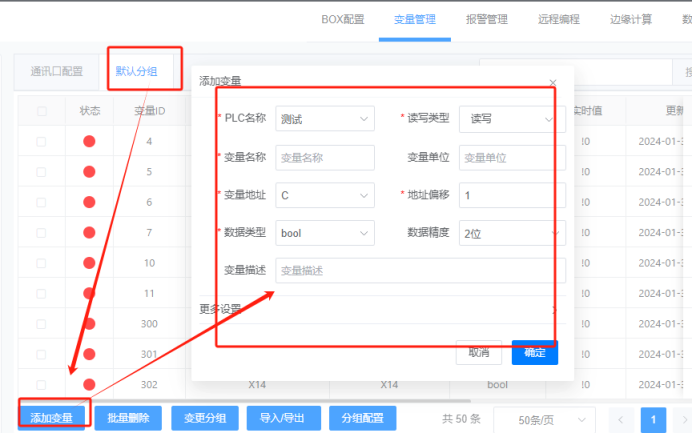The image size is (693, 434).
Task: Click the 状态 column header
Action: click(90, 110)
